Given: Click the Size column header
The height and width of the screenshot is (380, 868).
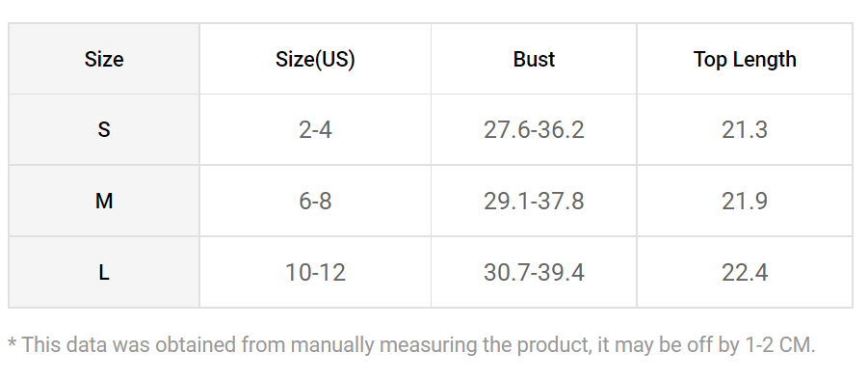Looking at the screenshot, I should click(103, 59).
